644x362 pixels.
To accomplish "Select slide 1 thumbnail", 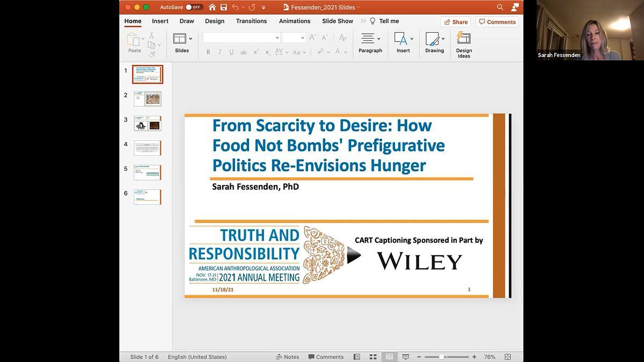I will pos(148,74).
